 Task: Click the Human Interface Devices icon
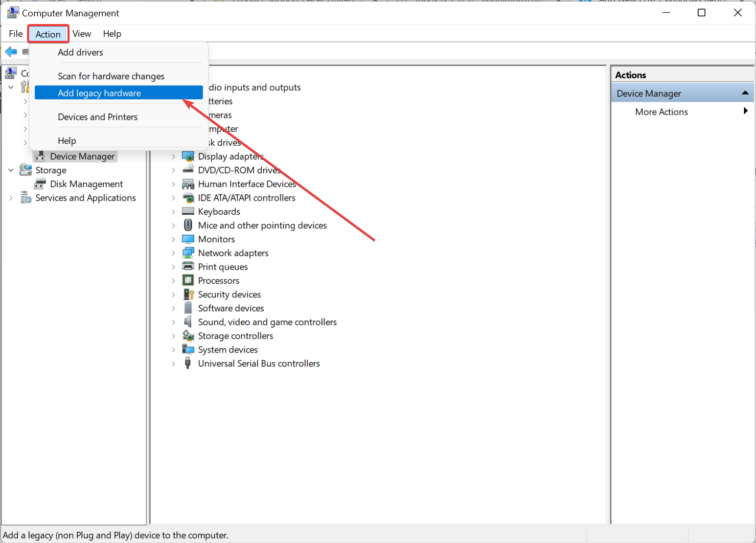[188, 184]
